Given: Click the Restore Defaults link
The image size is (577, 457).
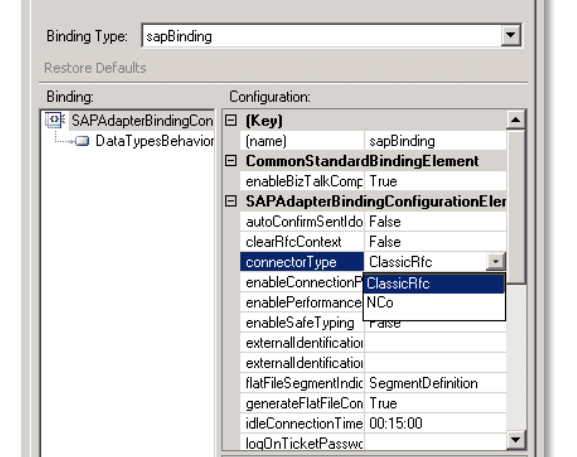Looking at the screenshot, I should [x=95, y=68].
